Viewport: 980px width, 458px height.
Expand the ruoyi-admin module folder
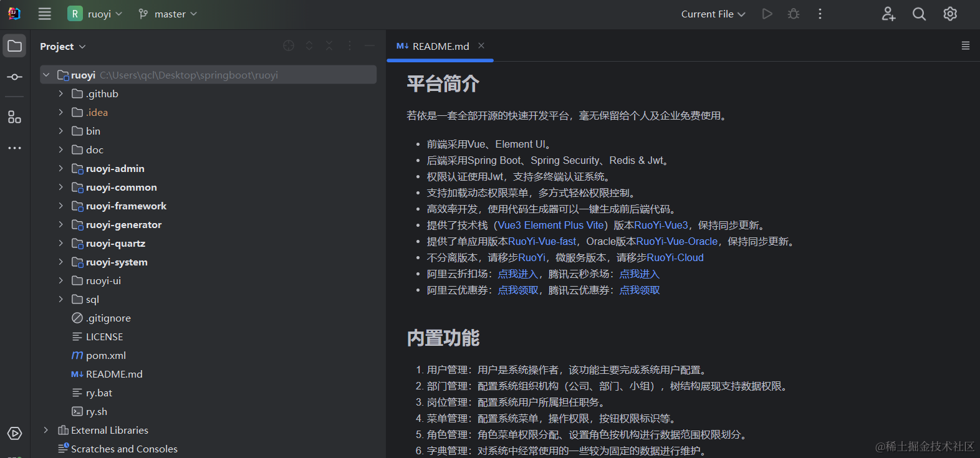pyautogui.click(x=60, y=168)
